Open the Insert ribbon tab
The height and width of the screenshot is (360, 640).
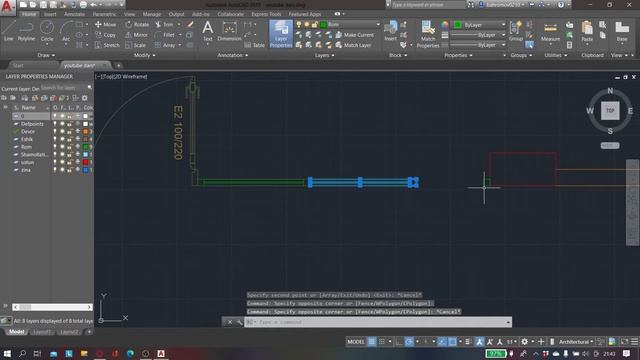point(50,14)
